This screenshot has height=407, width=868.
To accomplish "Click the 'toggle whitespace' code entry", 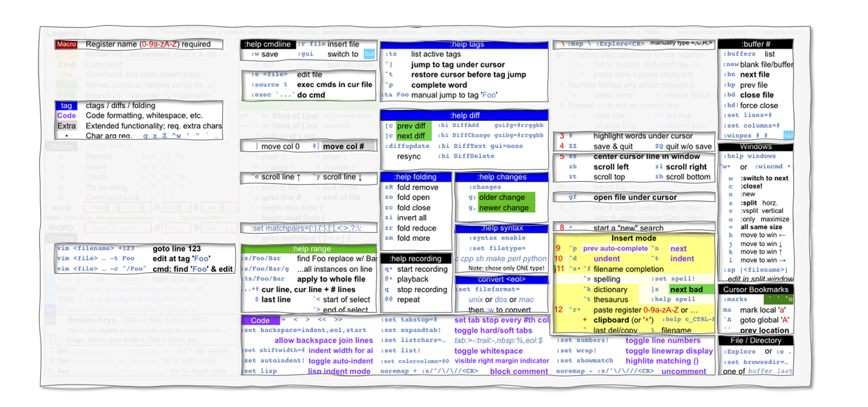I will click(488, 351).
